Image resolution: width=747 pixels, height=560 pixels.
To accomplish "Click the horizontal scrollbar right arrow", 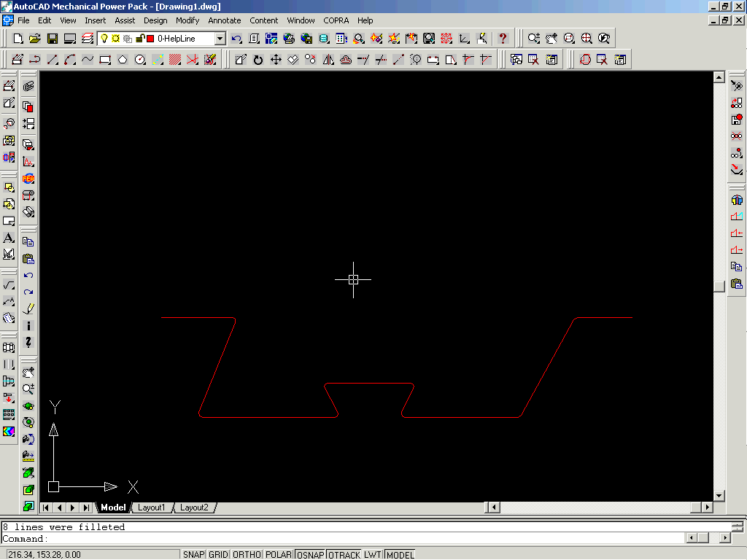I will point(708,507).
